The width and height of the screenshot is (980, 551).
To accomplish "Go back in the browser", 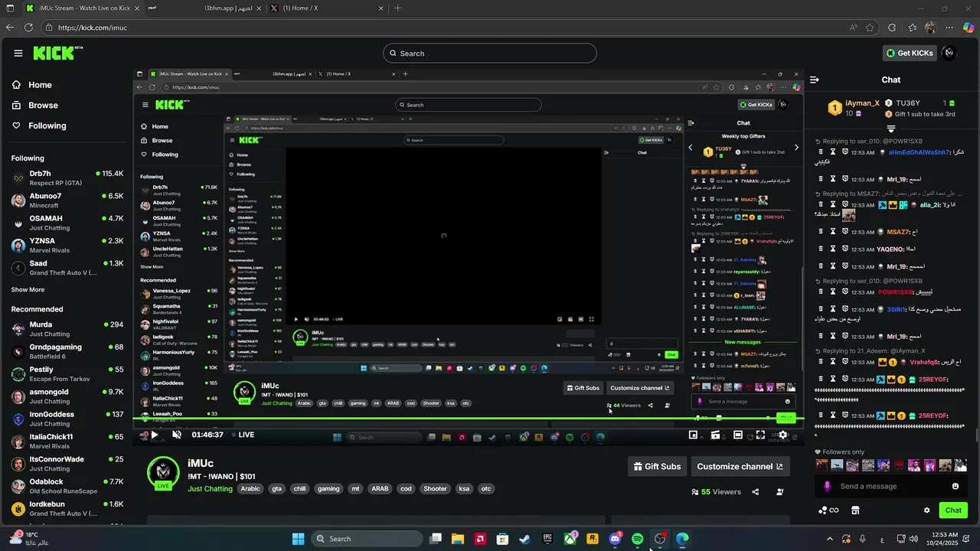I will click(10, 28).
